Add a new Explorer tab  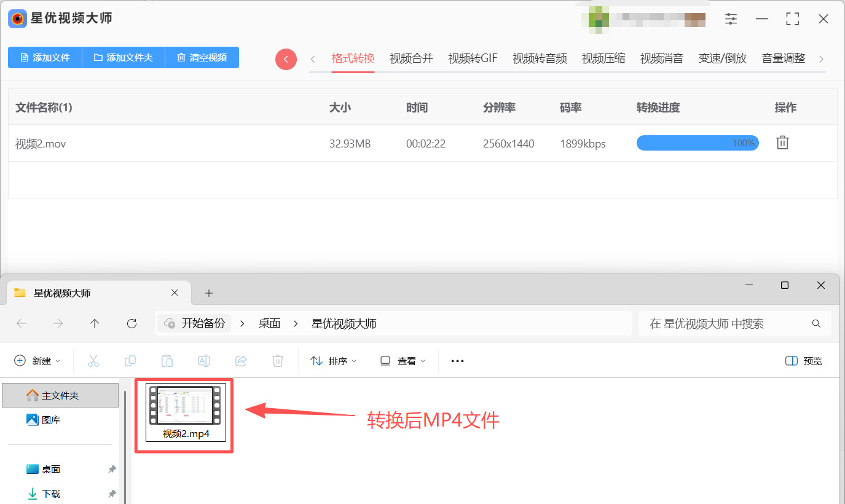click(x=209, y=293)
